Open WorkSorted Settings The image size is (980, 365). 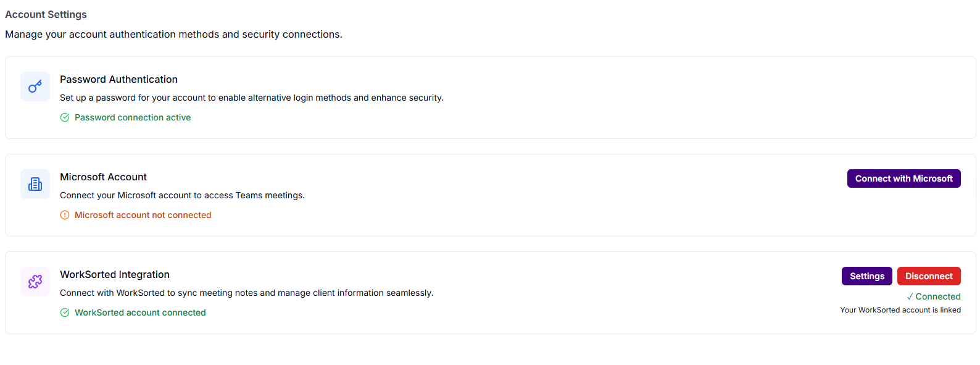(866, 276)
